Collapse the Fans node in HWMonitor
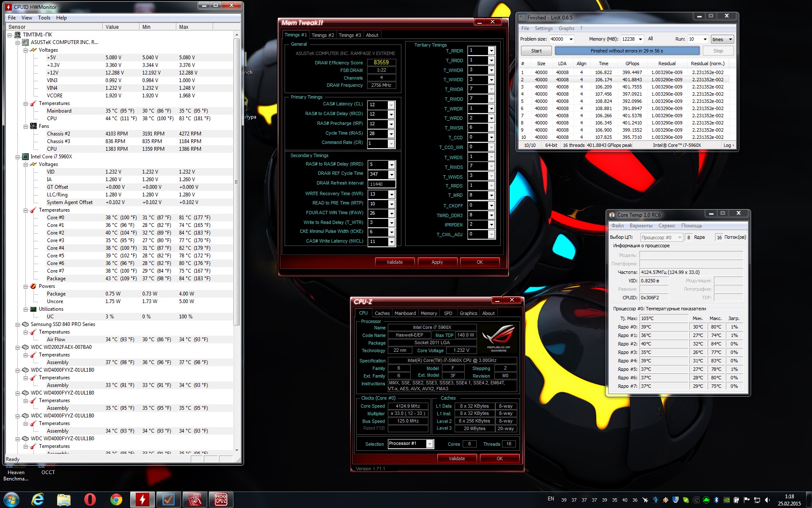 pyautogui.click(x=26, y=126)
